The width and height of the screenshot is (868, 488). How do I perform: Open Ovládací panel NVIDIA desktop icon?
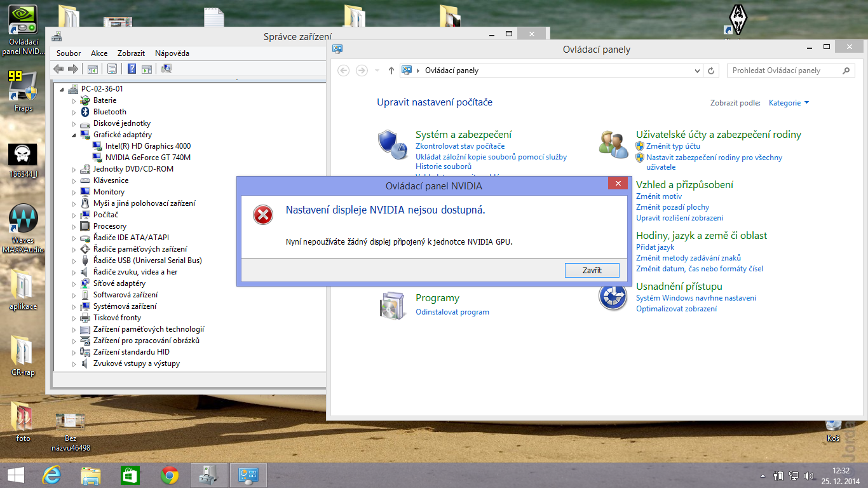tap(23, 30)
